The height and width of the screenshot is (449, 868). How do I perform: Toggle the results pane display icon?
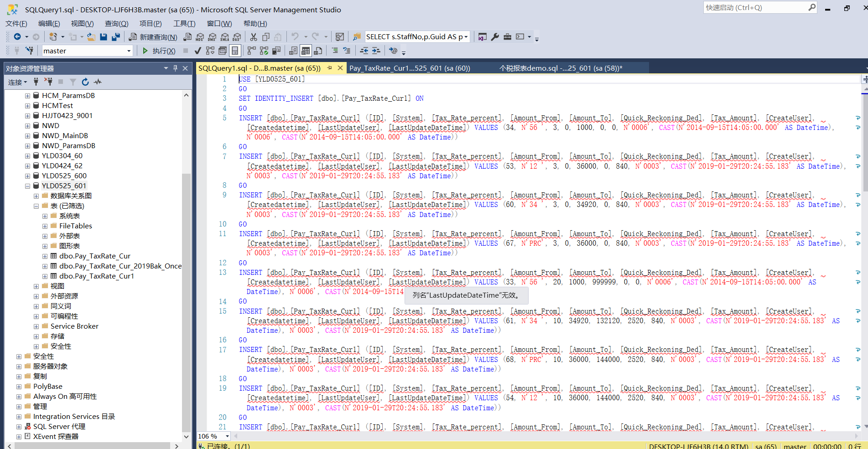click(235, 51)
